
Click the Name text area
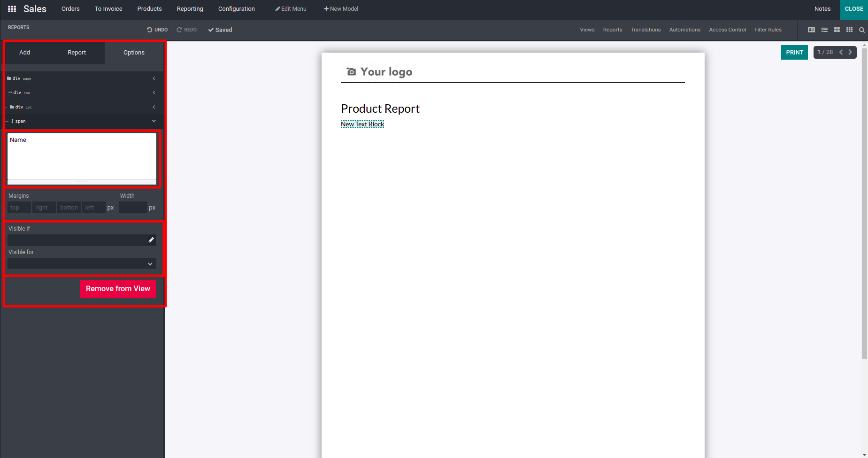pos(82,156)
